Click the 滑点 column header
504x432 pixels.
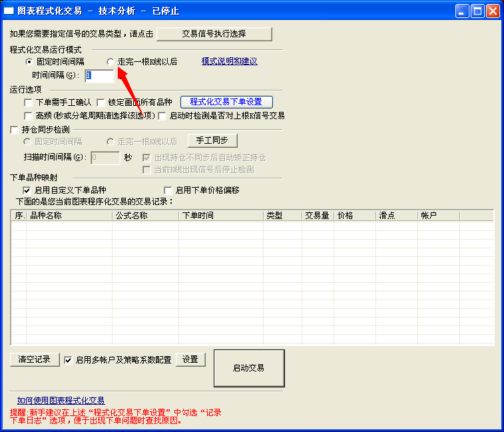[x=397, y=216]
